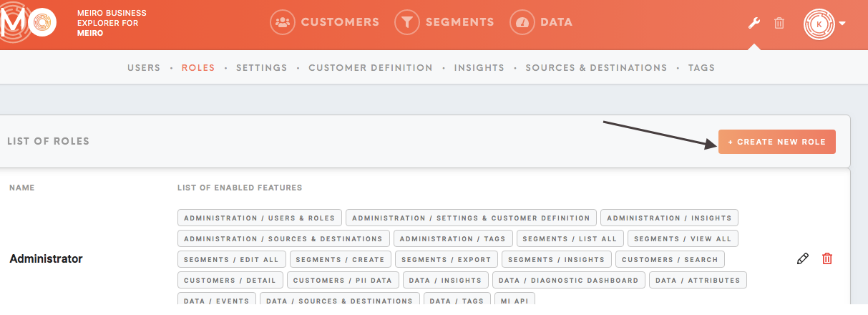
Task: Select the Sources & Destinations tab
Action: click(x=596, y=68)
